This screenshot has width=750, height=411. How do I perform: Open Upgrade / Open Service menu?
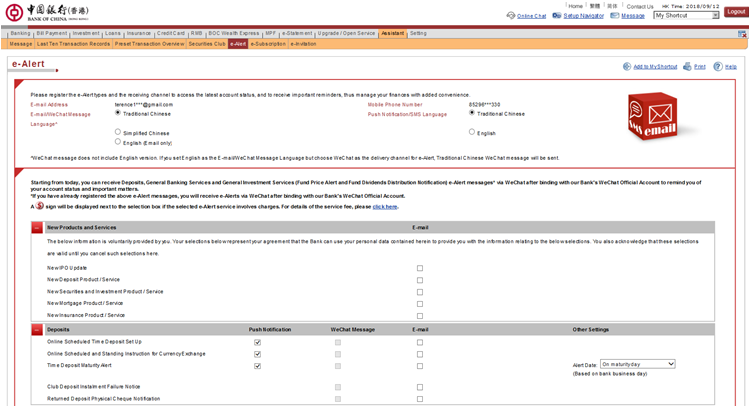click(346, 33)
